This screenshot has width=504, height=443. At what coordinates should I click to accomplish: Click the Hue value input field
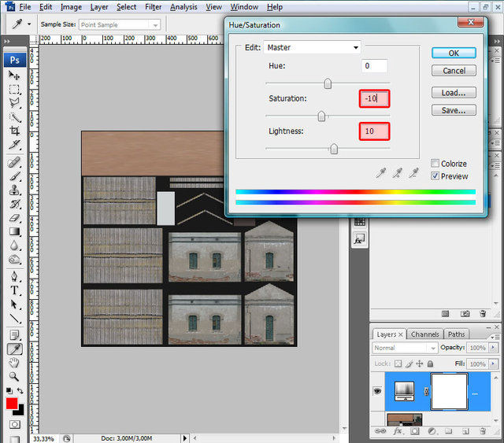pos(375,66)
